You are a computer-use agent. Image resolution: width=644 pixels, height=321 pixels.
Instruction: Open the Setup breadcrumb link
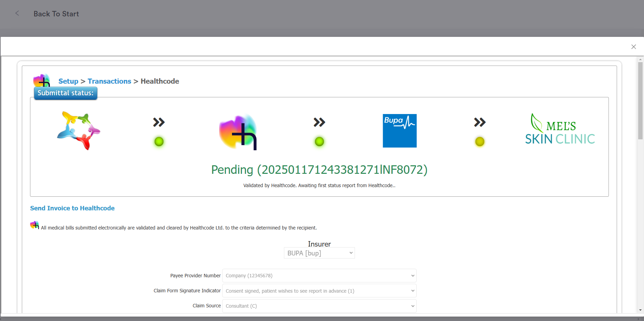[68, 81]
